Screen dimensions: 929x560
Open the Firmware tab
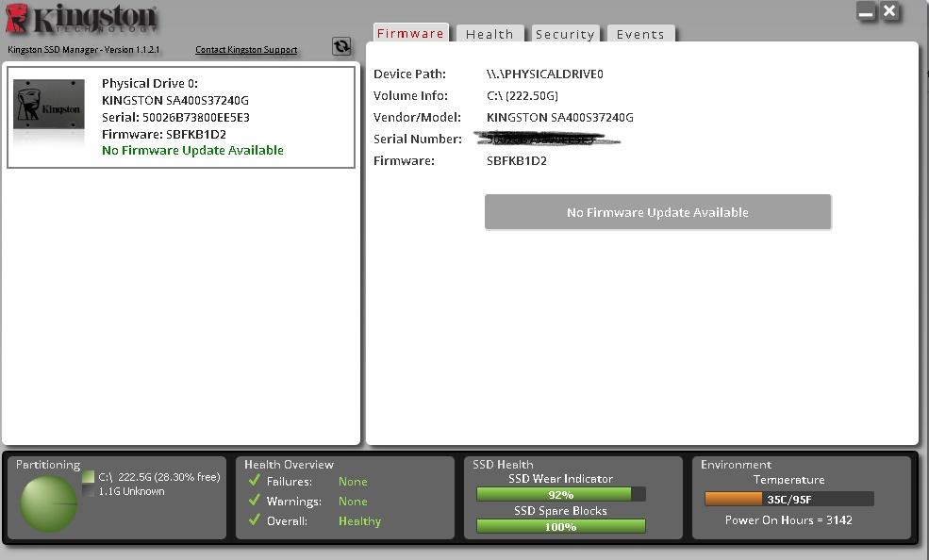[410, 33]
